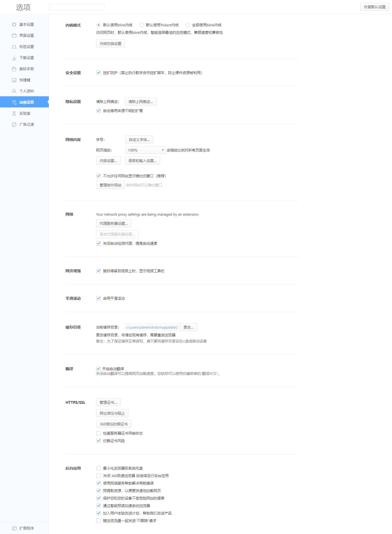The height and width of the screenshot is (534, 392).
Task: Toggle 保护您和您的设备不受危险网站的侵害 checkbox
Action: 98,498
